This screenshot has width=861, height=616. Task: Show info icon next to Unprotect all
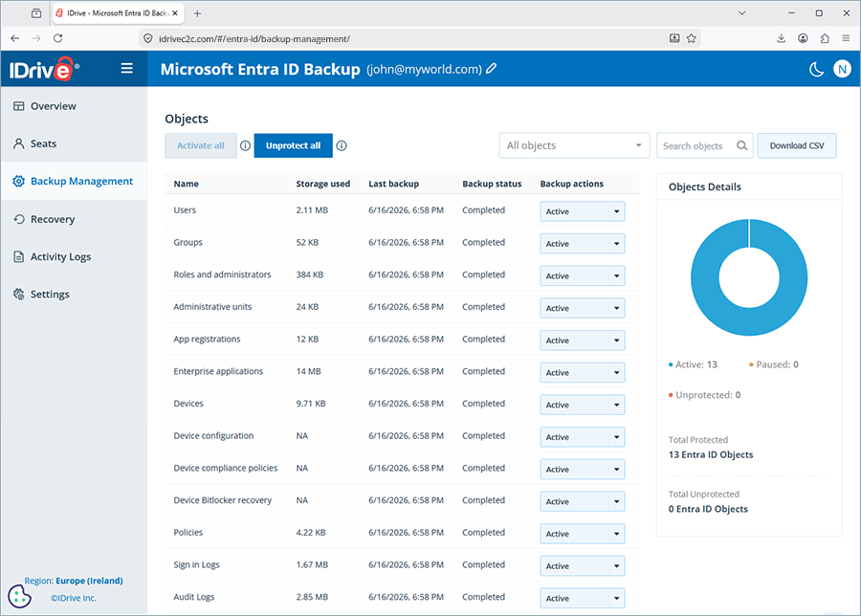342,145
